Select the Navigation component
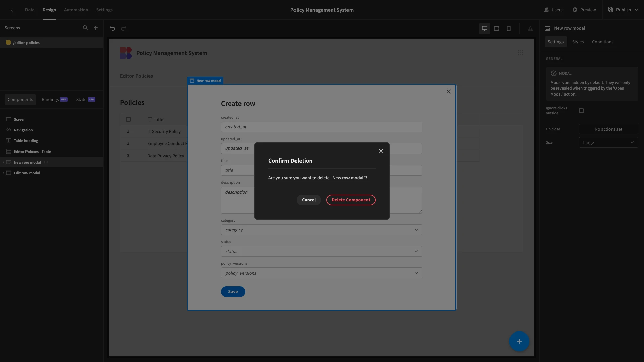 [x=52, y=130]
